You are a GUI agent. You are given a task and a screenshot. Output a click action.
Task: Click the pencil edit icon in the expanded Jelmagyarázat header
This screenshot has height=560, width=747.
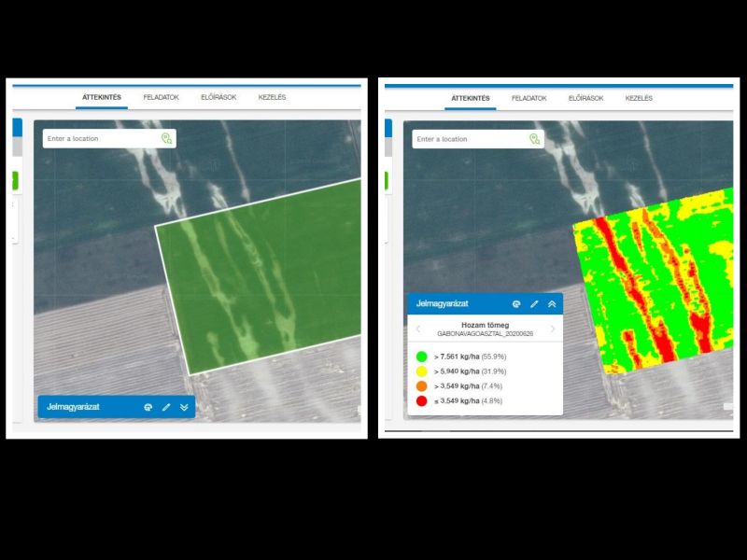point(534,304)
